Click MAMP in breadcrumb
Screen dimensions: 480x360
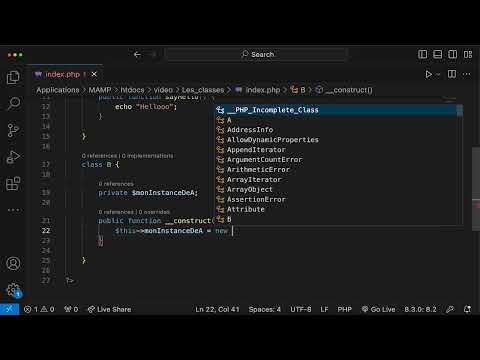point(100,90)
